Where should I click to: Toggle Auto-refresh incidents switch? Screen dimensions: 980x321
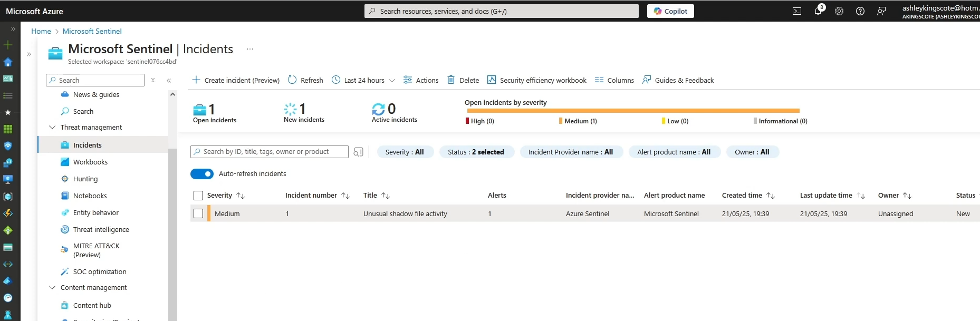(202, 174)
